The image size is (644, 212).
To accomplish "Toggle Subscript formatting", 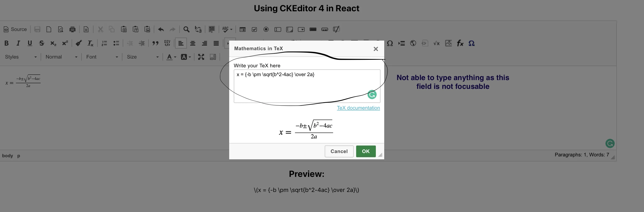I will point(53,43).
